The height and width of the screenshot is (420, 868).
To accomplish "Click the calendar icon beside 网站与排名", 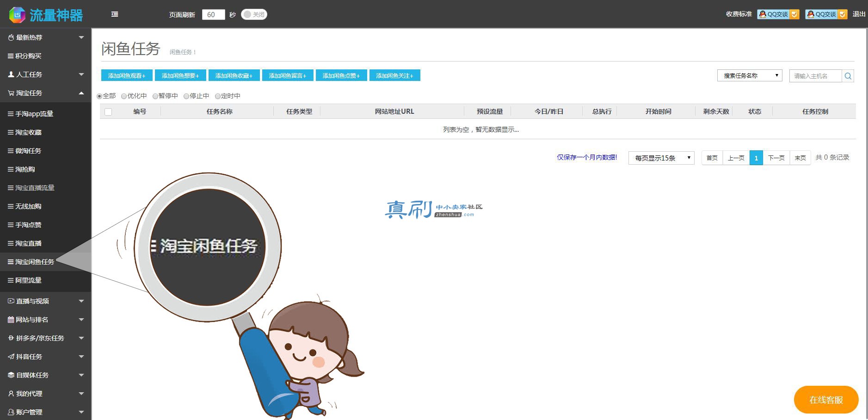I will pos(11,320).
